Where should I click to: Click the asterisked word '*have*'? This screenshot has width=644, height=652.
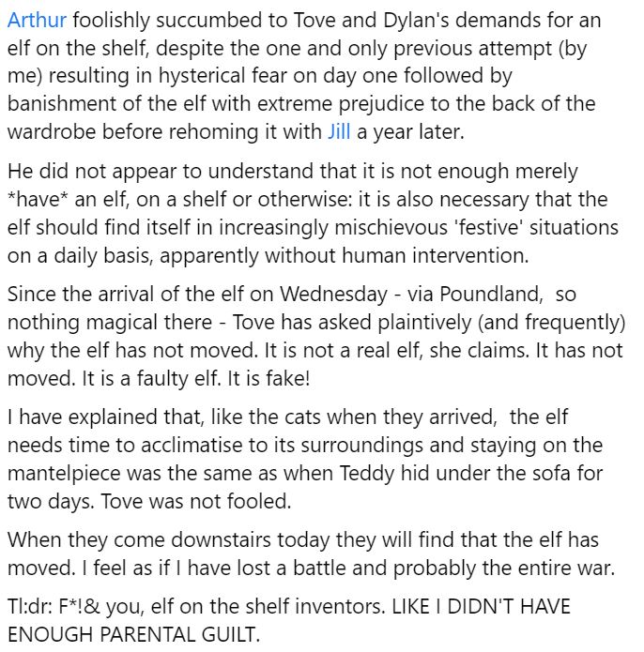37,200
